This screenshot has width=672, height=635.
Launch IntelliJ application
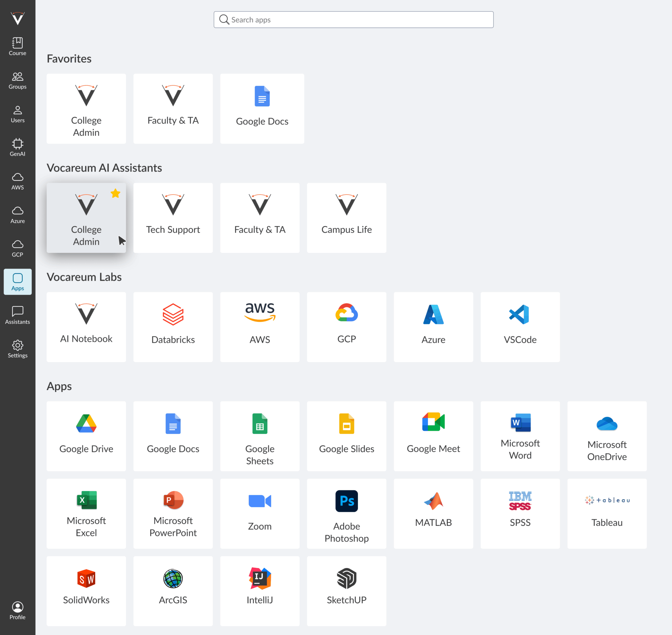tap(260, 591)
